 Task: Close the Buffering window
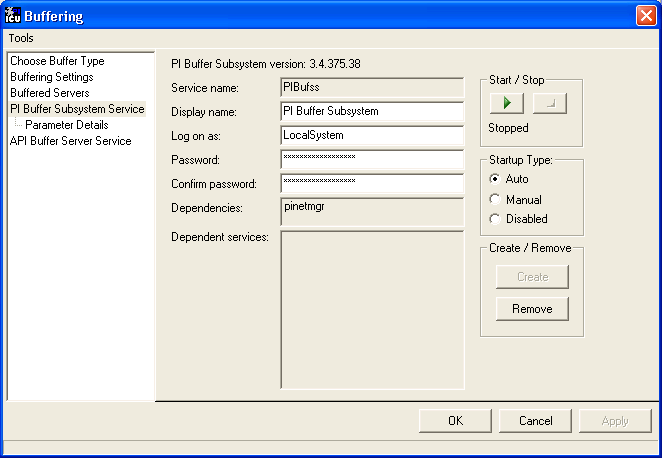click(646, 16)
